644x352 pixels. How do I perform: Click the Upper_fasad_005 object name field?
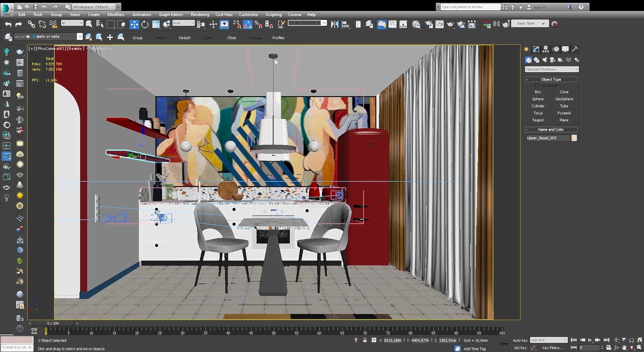(547, 138)
